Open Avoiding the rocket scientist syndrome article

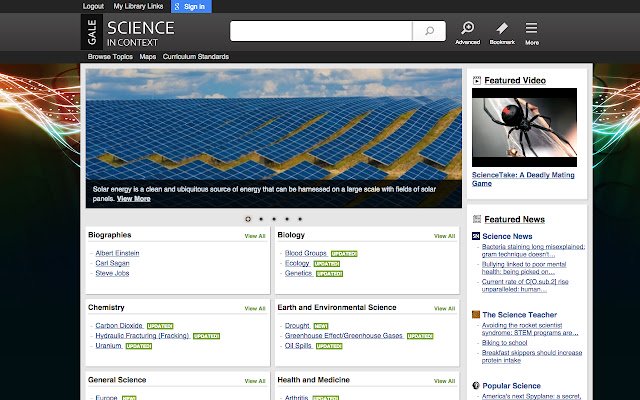click(x=530, y=329)
